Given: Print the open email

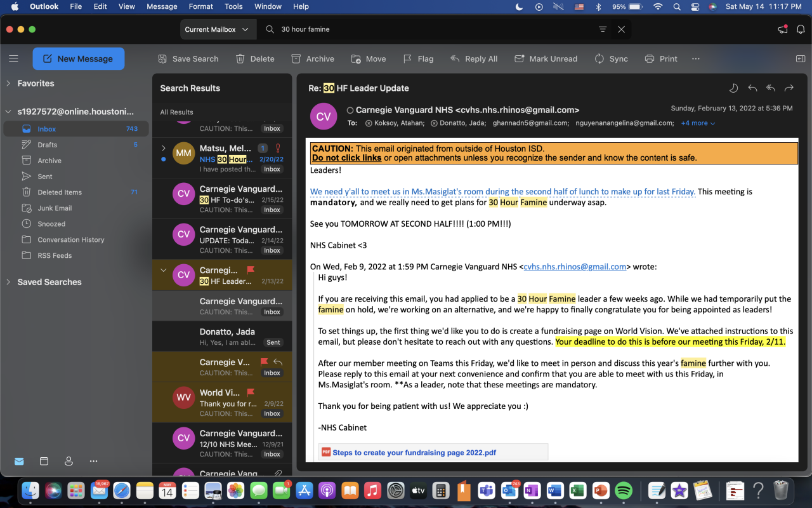Looking at the screenshot, I should coord(661,58).
